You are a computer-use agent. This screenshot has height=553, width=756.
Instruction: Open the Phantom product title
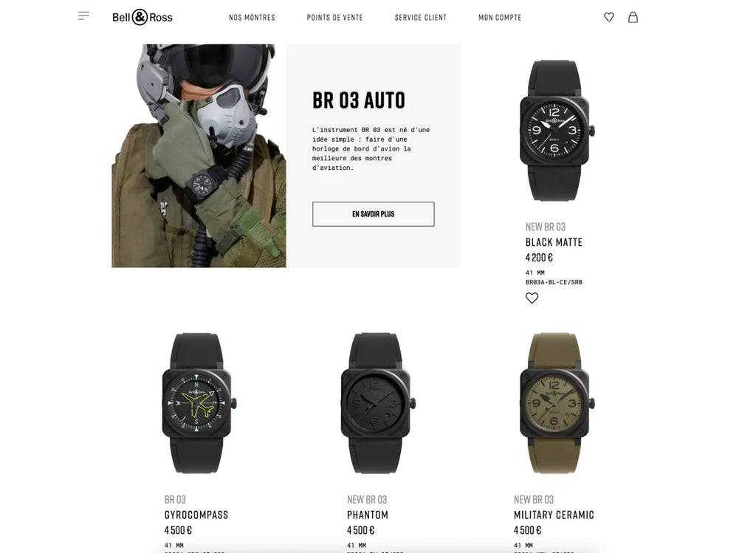[x=368, y=515]
